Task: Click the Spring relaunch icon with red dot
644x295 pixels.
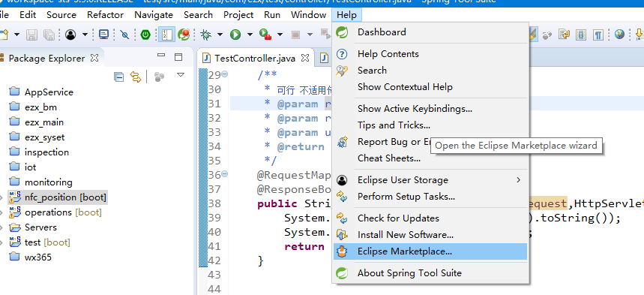Action: (x=184, y=35)
